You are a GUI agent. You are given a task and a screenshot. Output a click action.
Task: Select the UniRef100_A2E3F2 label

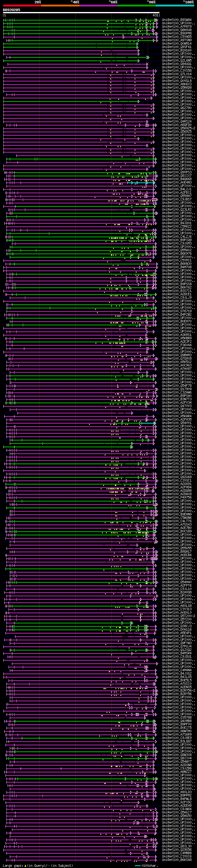(x=177, y=342)
